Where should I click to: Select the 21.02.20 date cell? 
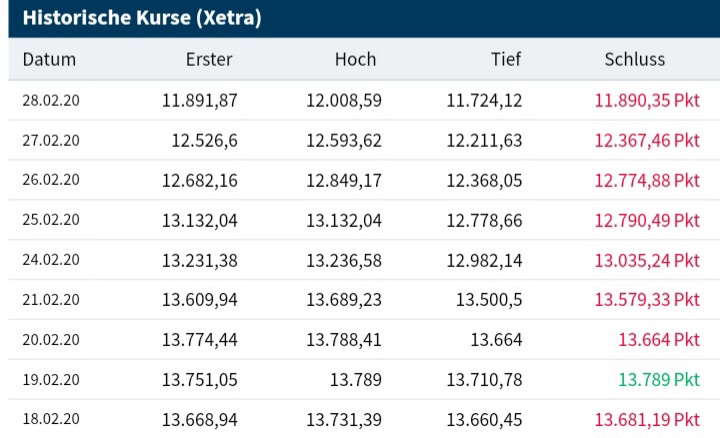(x=51, y=300)
